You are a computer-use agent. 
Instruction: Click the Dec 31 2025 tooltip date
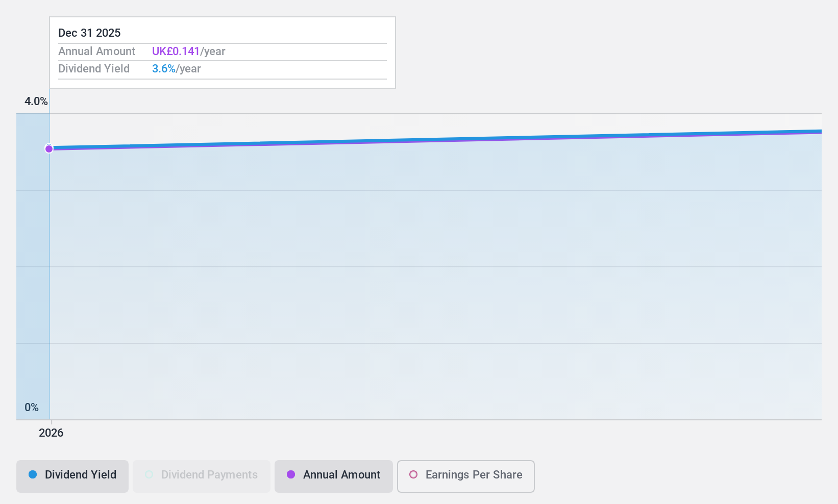tap(89, 33)
